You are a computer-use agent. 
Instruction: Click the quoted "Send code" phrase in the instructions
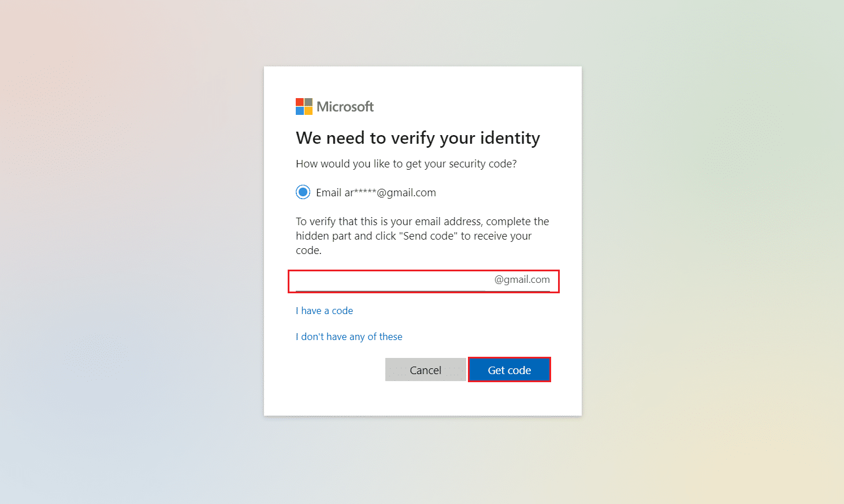pos(429,236)
